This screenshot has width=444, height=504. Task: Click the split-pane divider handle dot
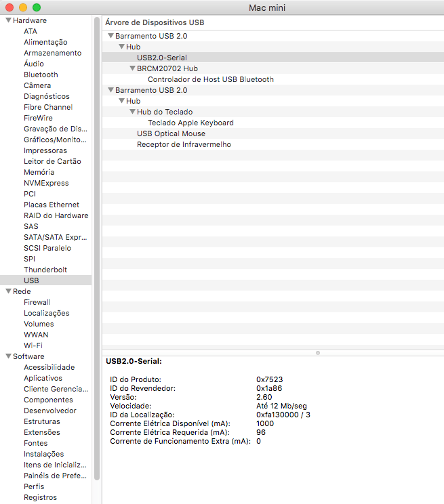click(x=318, y=353)
